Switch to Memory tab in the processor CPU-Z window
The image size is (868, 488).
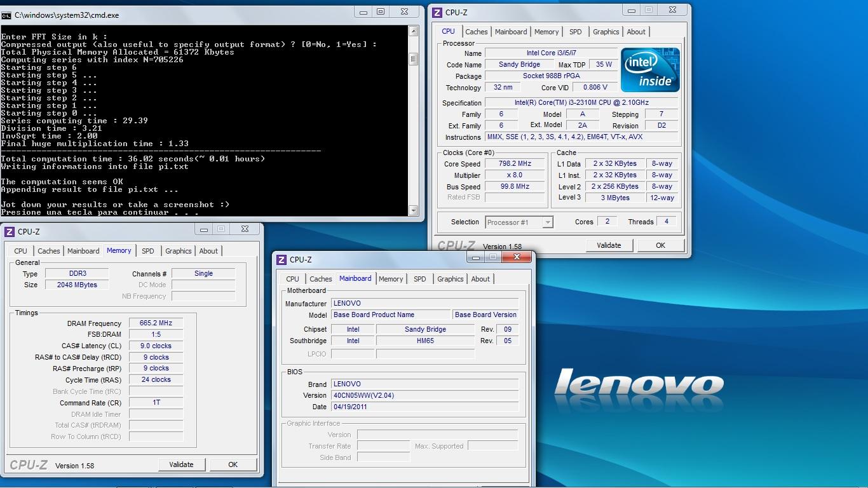pyautogui.click(x=546, y=32)
